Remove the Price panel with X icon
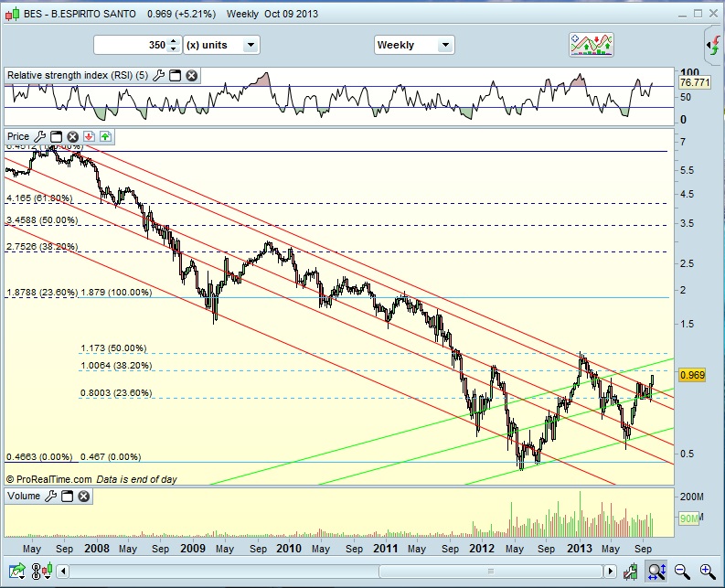The width and height of the screenshot is (725, 588). coord(72,136)
